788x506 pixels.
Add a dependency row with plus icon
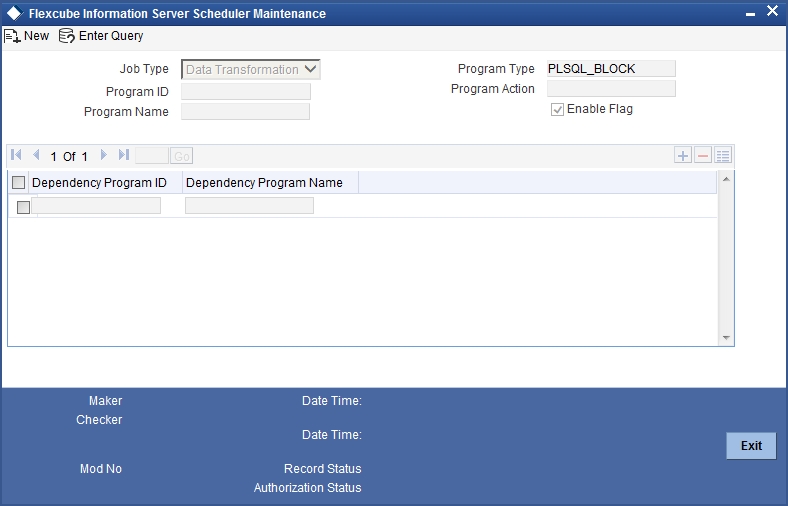(682, 155)
